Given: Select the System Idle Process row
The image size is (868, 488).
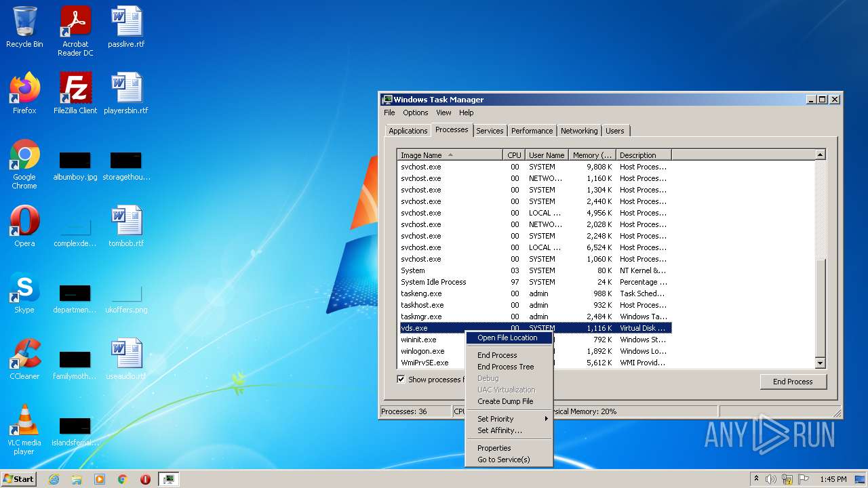Looking at the screenshot, I should coord(534,282).
